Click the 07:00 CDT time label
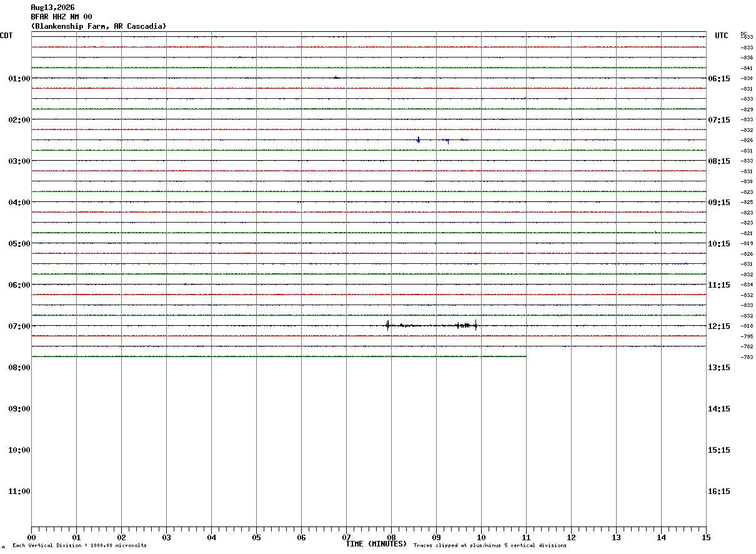The height and width of the screenshot is (554, 756). click(x=19, y=326)
